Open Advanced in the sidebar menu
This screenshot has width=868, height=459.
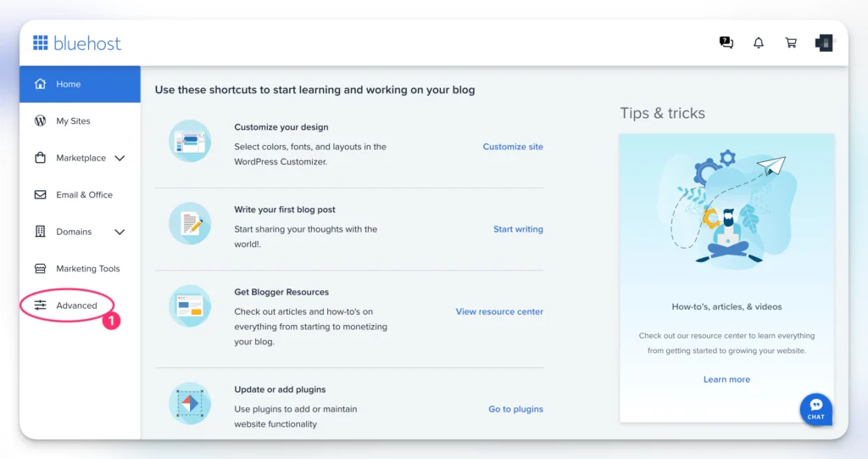[x=76, y=305]
